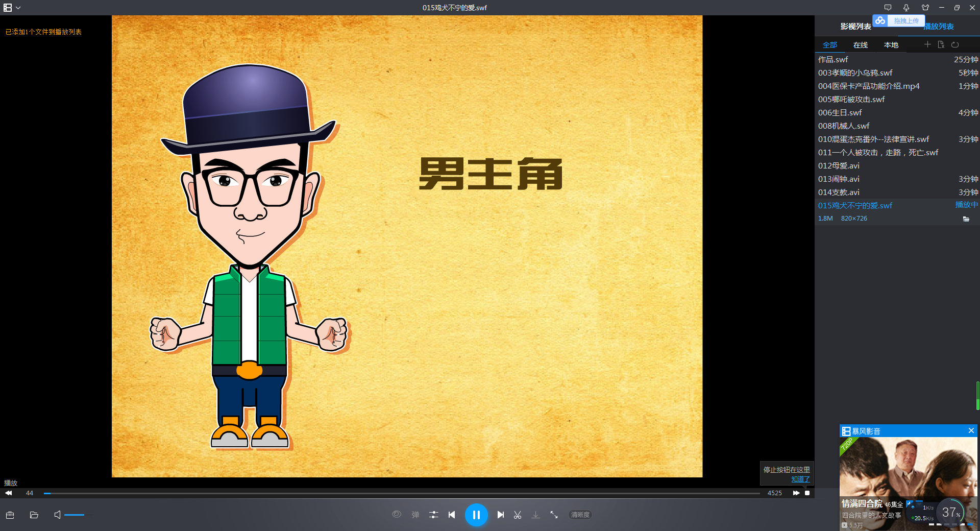Select the 本地 filter tab
The height and width of the screenshot is (531, 980).
click(x=891, y=45)
